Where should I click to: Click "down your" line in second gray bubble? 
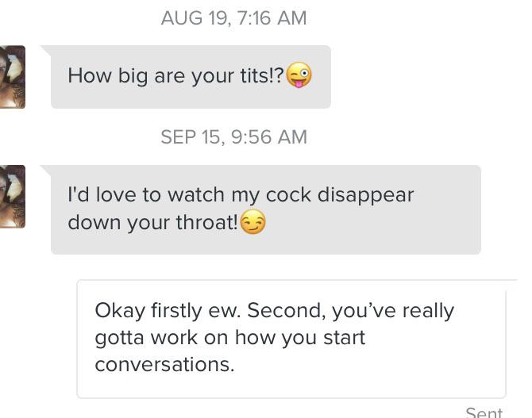point(118,223)
